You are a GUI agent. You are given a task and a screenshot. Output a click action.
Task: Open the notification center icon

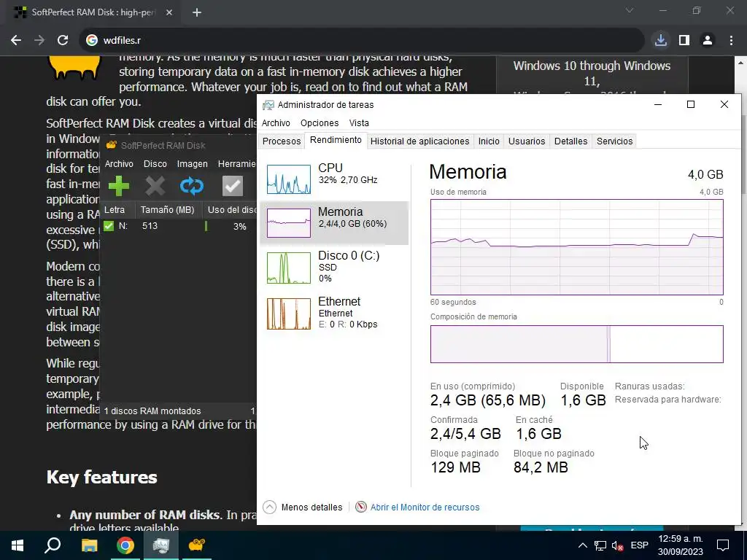tap(723, 545)
